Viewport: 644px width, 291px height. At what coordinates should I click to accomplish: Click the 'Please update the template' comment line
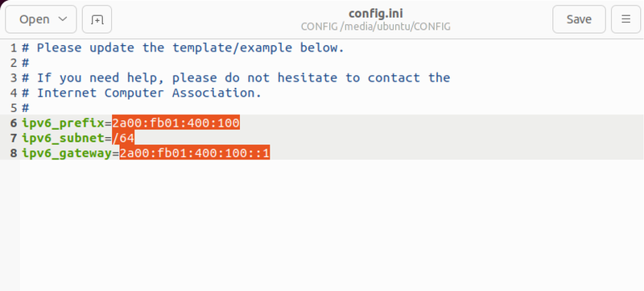[184, 48]
